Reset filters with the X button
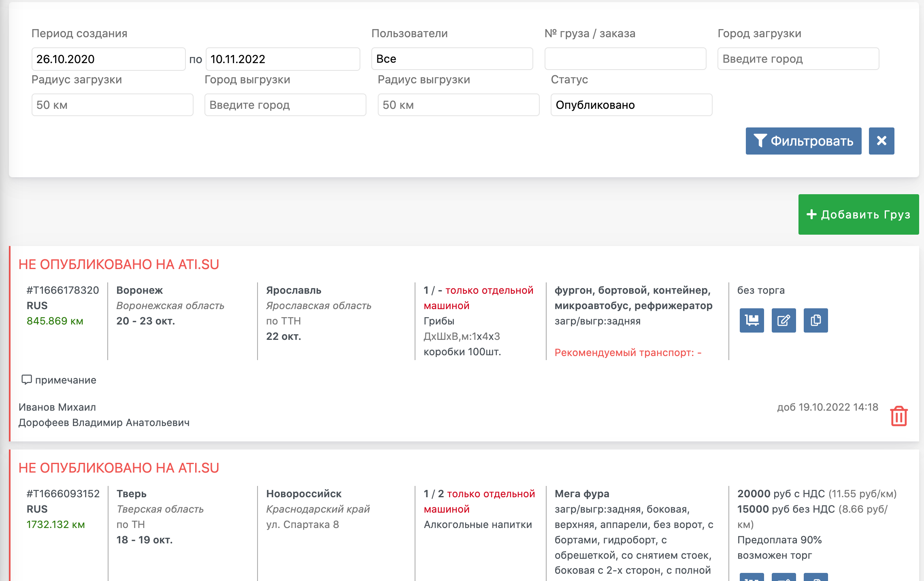The width and height of the screenshot is (924, 581). (x=881, y=141)
